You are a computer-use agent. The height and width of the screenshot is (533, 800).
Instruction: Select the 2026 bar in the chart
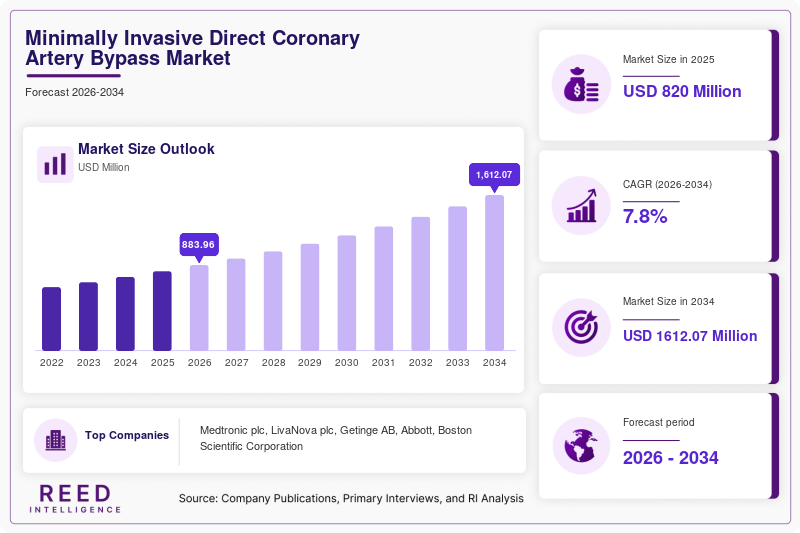(x=199, y=308)
